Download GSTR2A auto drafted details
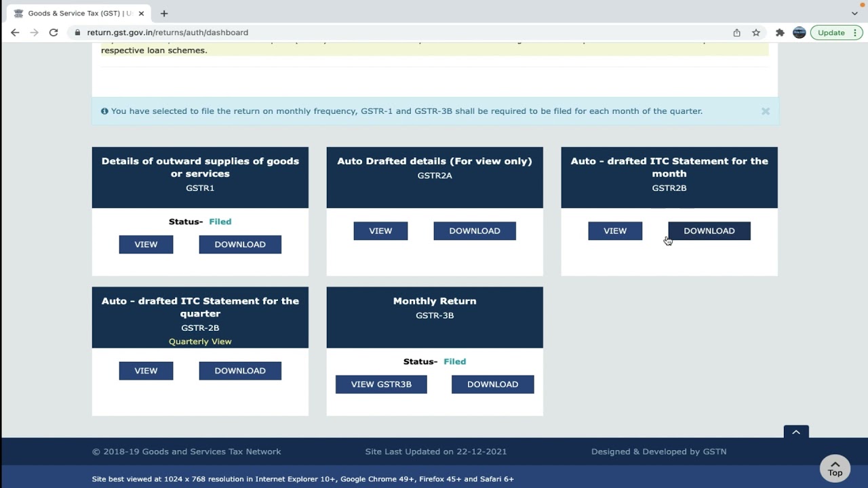The height and width of the screenshot is (488, 868). pyautogui.click(x=475, y=231)
